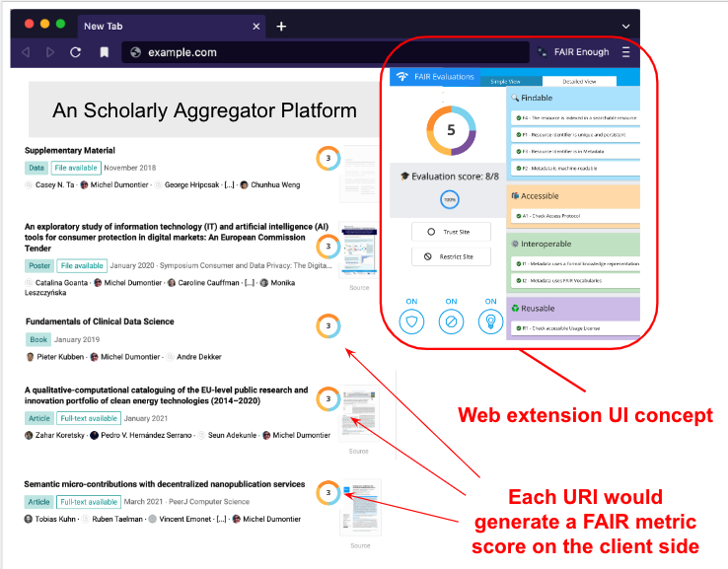Click the Fundamentals of Clinical Data Science score badge
728x569 pixels.
point(328,326)
